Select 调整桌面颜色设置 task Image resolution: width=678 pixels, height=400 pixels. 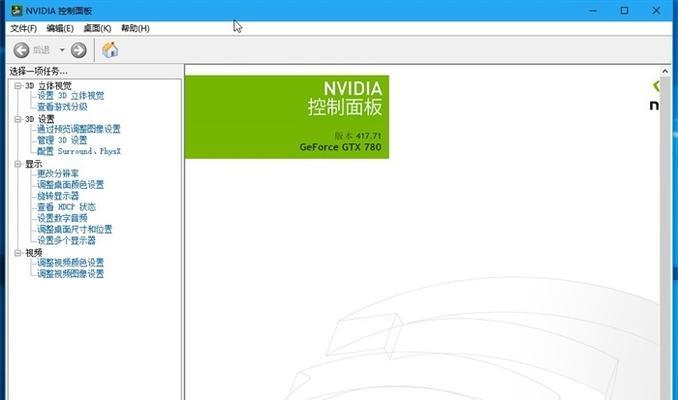pyautogui.click(x=70, y=185)
